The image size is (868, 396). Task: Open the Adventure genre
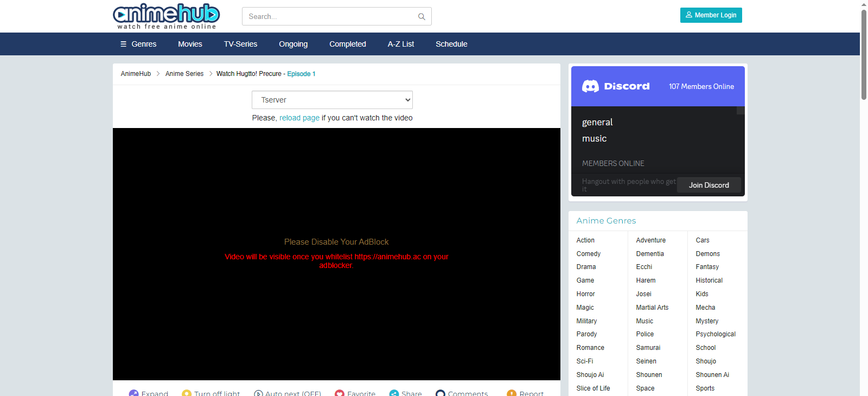[650, 240]
